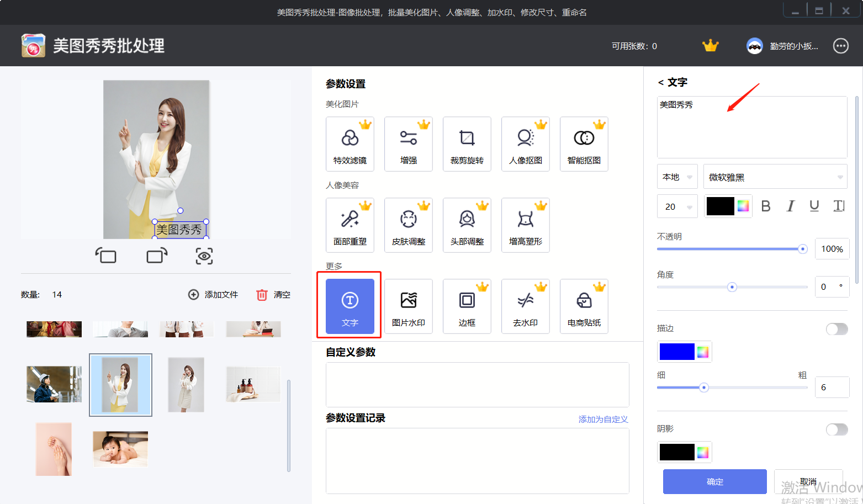Choose the 电商贴纸 e-commerce sticker tool
This screenshot has height=504, width=863.
pyautogui.click(x=584, y=306)
